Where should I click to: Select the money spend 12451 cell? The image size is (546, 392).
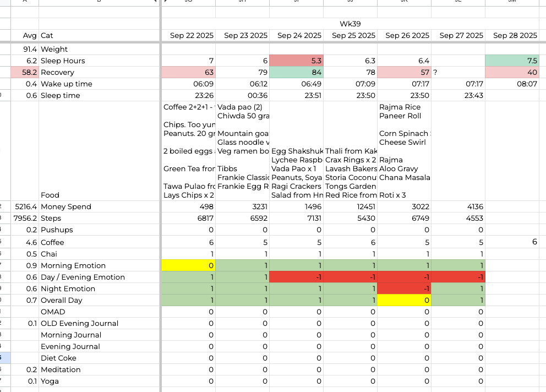[x=350, y=206]
